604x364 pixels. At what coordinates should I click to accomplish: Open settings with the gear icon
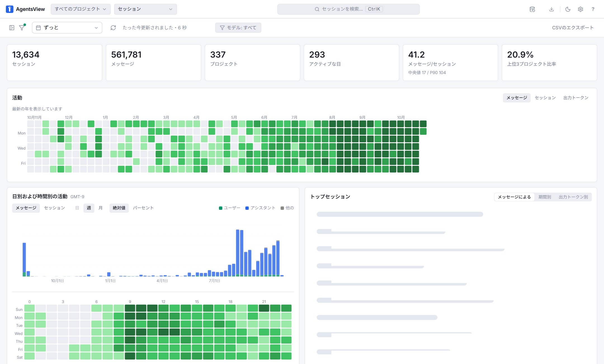581,9
